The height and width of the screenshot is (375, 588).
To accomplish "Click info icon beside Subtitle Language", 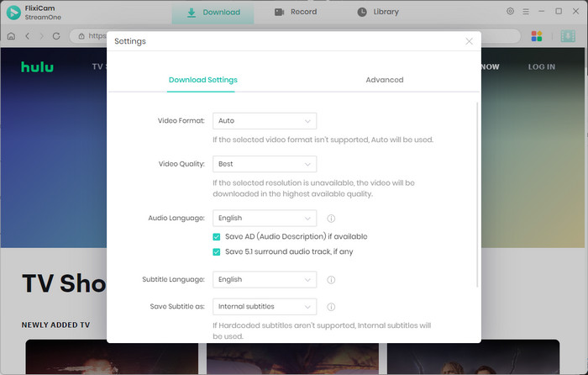I will coord(331,280).
